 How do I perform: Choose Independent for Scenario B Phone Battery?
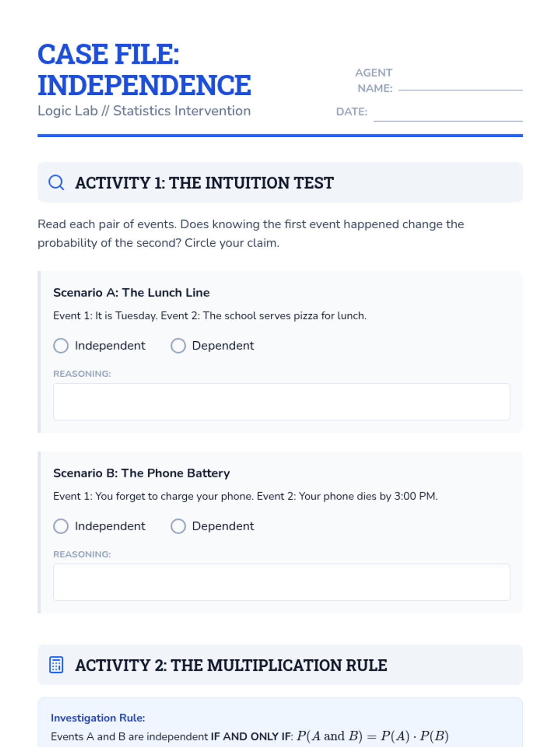(x=61, y=526)
